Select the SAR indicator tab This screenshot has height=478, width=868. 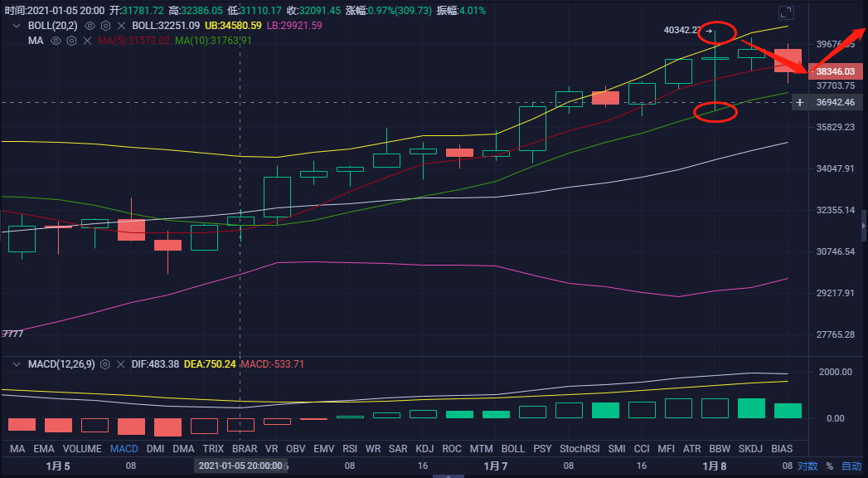(x=398, y=449)
